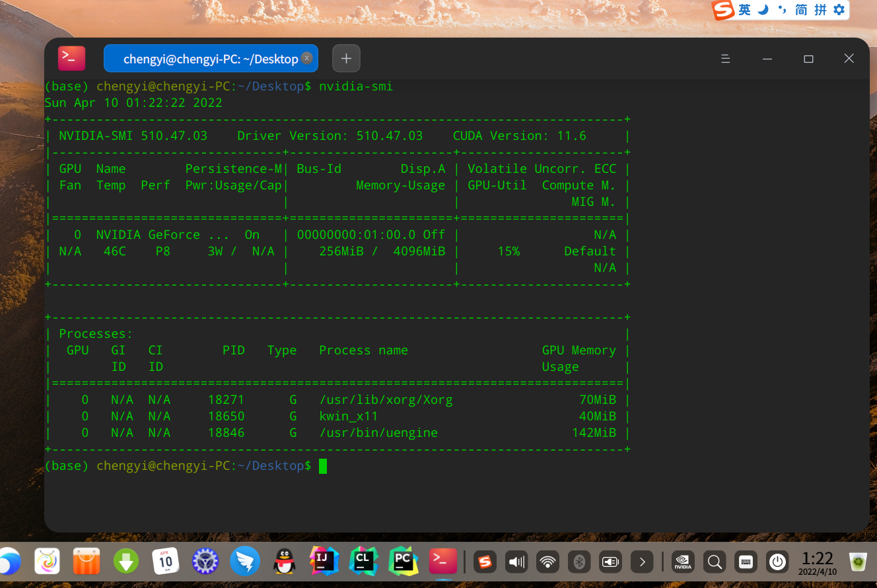Click the Persistence-M header text
877x588 pixels.
234,169
